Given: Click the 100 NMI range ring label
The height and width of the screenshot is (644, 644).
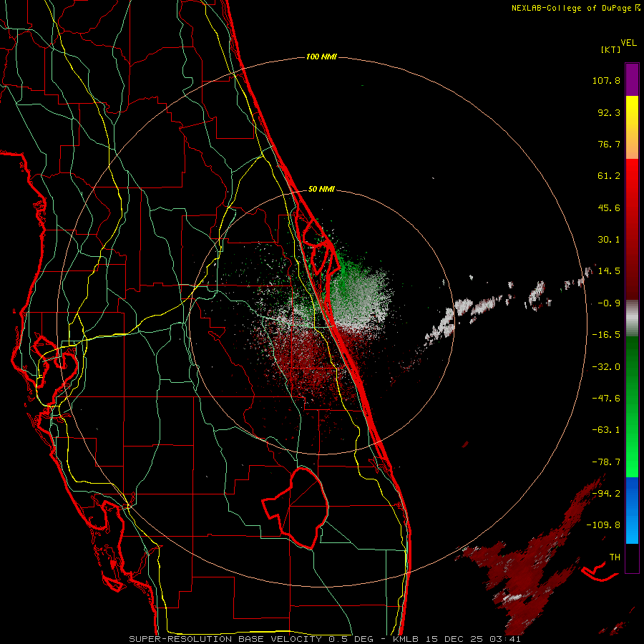Looking at the screenshot, I should tap(321, 57).
